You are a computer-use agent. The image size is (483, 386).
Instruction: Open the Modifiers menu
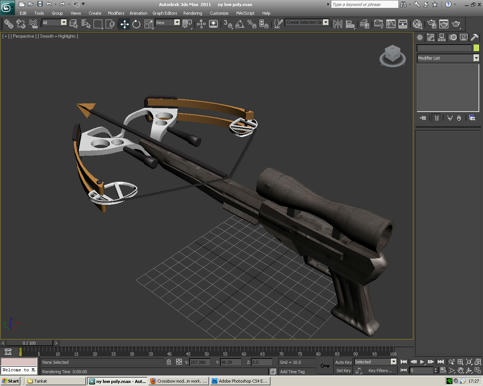point(116,13)
